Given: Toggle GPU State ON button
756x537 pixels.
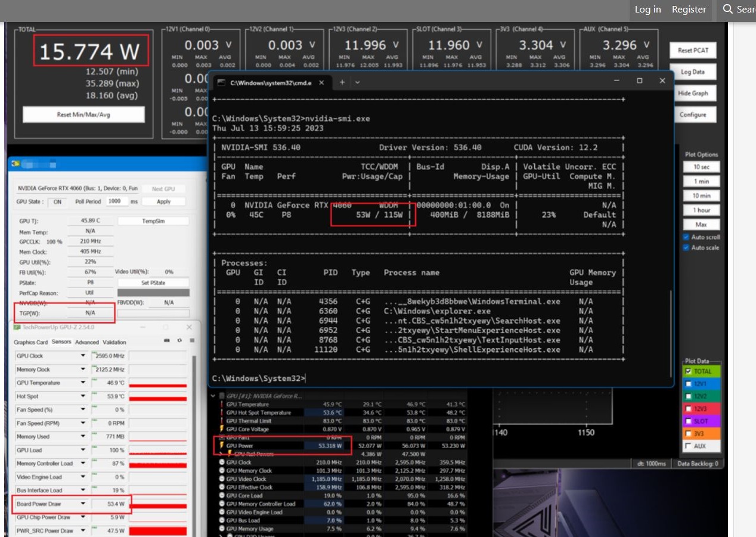Looking at the screenshot, I should pyautogui.click(x=57, y=201).
